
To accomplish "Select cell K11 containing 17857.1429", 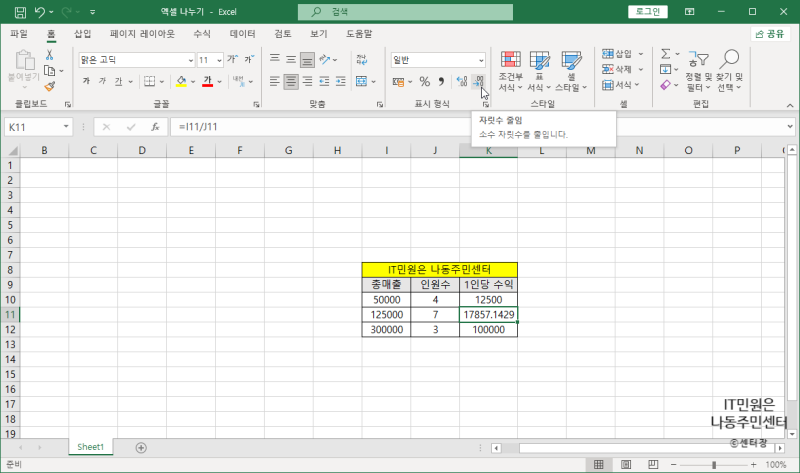I will pos(488,314).
